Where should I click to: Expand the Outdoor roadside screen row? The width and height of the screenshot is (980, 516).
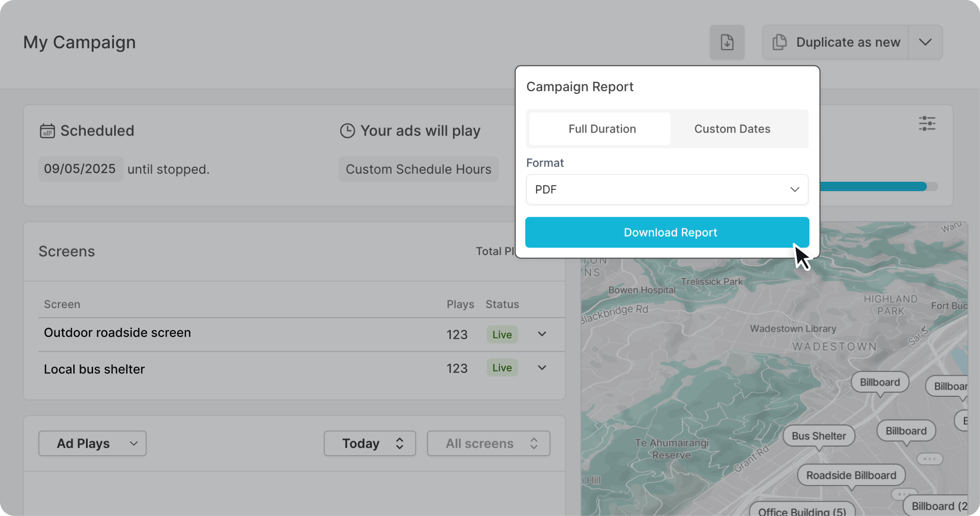point(542,334)
